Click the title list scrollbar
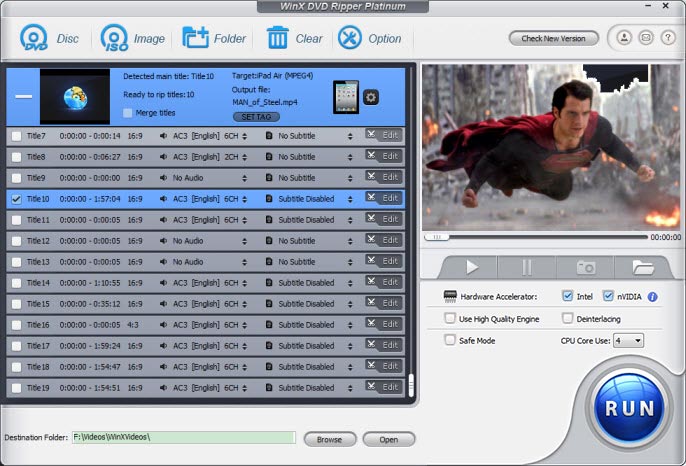Screen dimensions: 686x466 [x=411, y=385]
